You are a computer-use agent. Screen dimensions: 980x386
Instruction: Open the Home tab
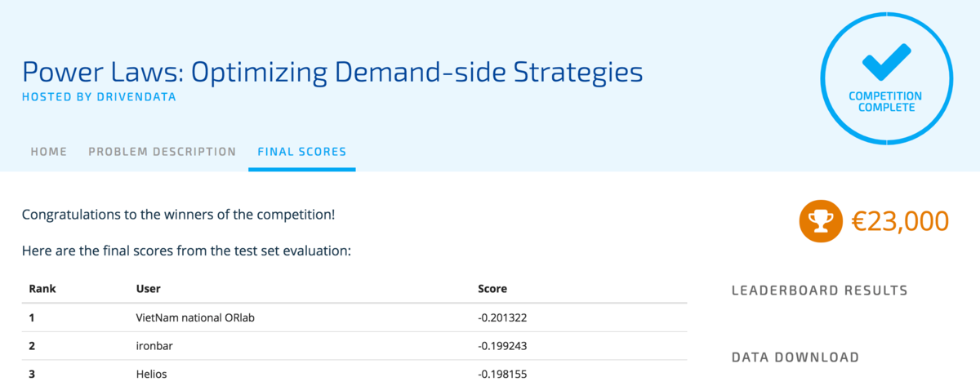coord(49,152)
